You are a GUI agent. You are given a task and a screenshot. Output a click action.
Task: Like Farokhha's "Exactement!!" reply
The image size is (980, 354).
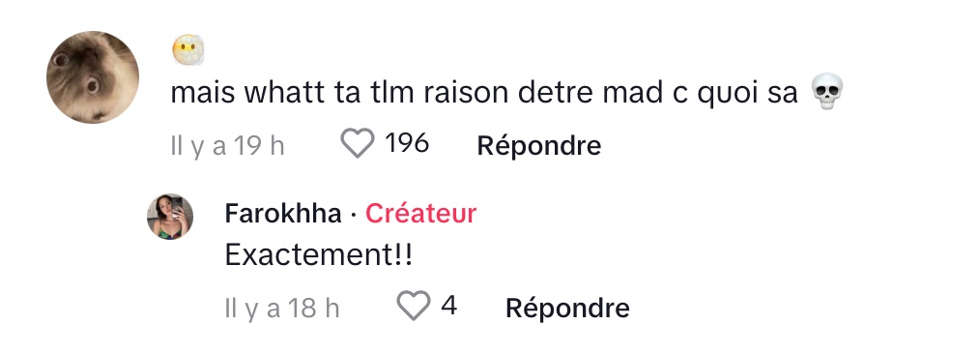pyautogui.click(x=414, y=306)
